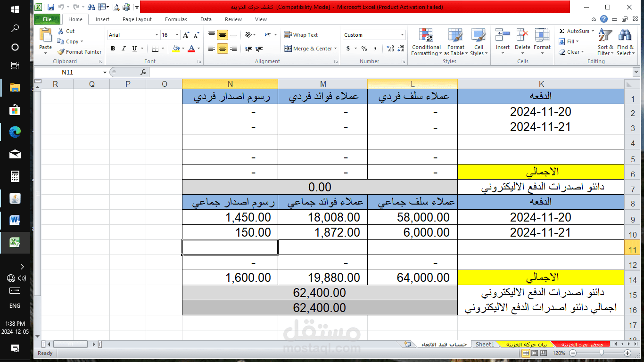
Task: Toggle Italic formatting
Action: 124,49
